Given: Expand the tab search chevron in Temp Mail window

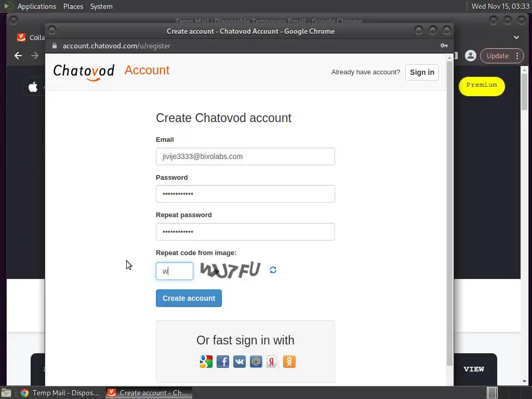Looking at the screenshot, I should (516, 37).
